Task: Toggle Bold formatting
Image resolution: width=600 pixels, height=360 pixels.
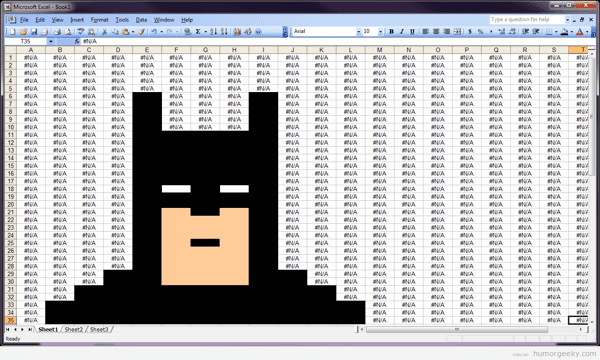Action: click(x=391, y=32)
